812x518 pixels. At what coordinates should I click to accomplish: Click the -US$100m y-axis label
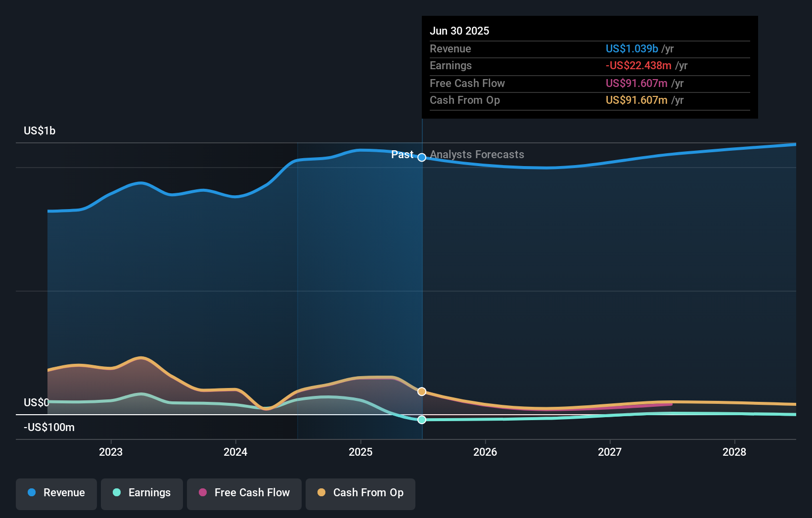click(x=49, y=427)
